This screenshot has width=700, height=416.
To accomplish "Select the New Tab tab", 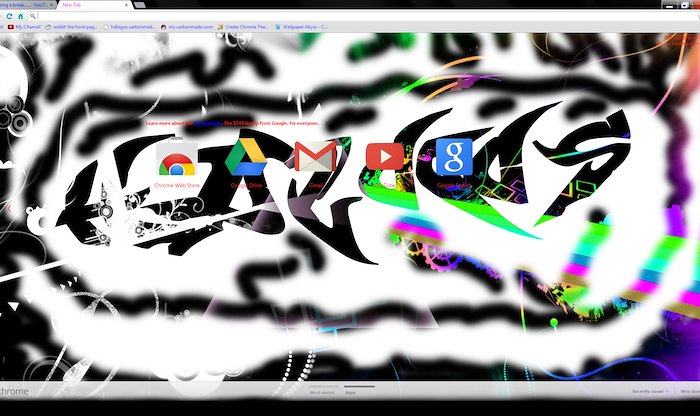I will click(x=93, y=5).
